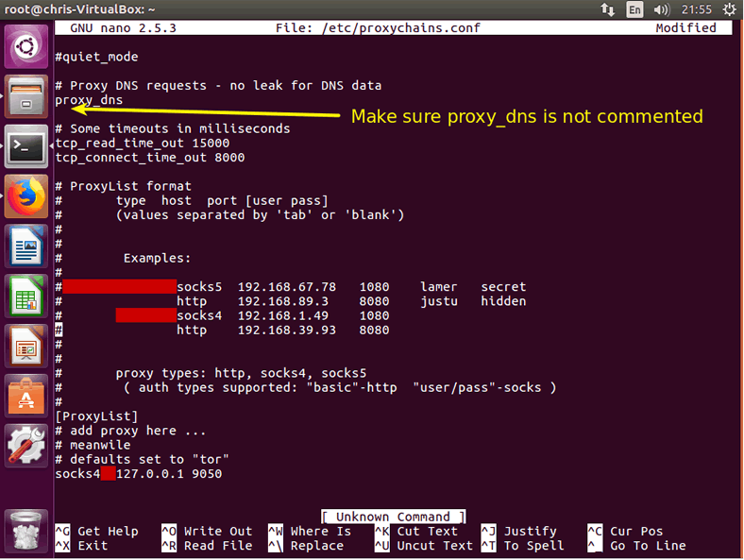Click the GNU nano 2.5.3 version text
Image resolution: width=744 pixels, height=560 pixels.
point(123,28)
